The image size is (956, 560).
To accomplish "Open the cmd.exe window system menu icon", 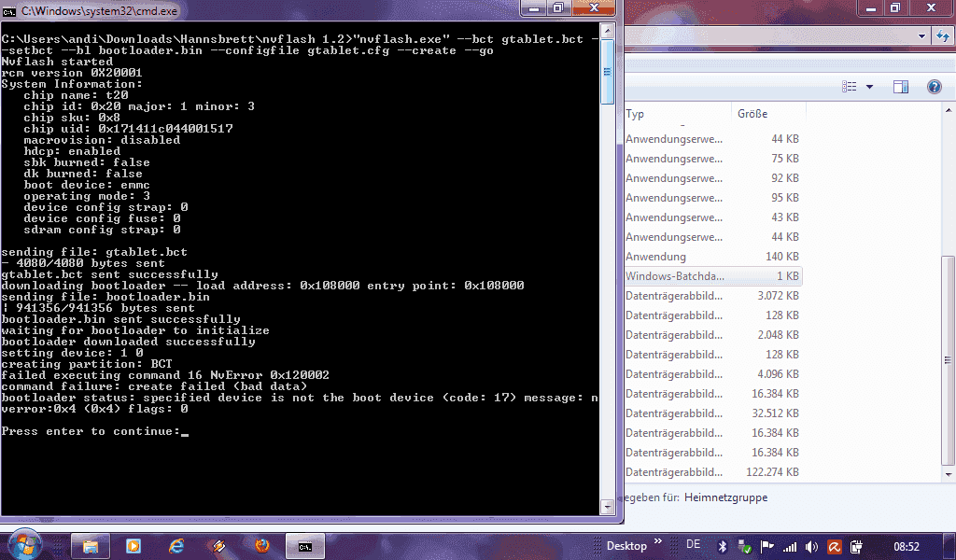I will (x=9, y=11).
